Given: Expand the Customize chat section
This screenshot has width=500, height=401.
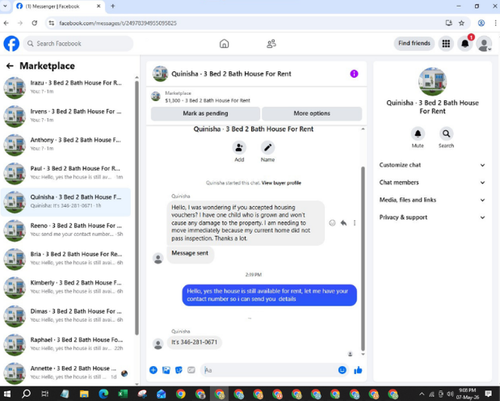Looking at the screenshot, I should [x=432, y=165].
